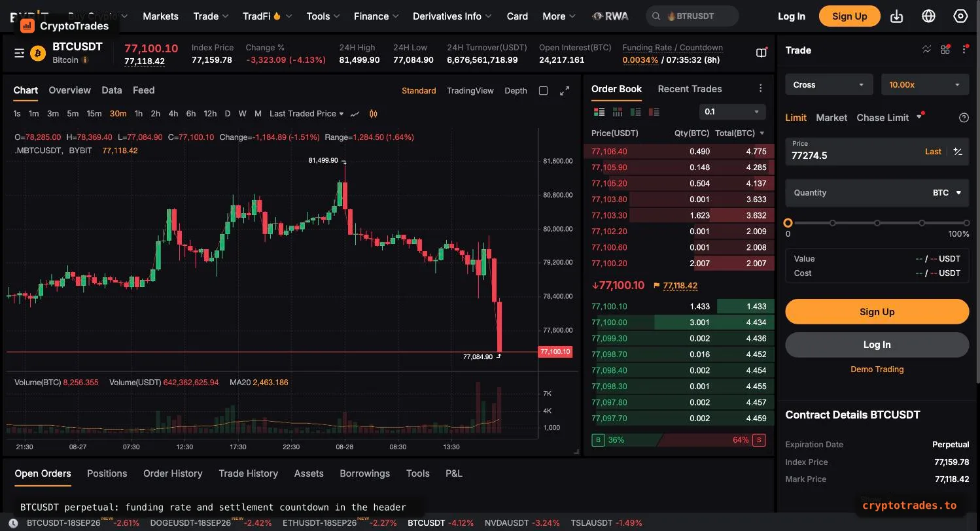
Task: Open the Markets navigation item
Action: [160, 16]
